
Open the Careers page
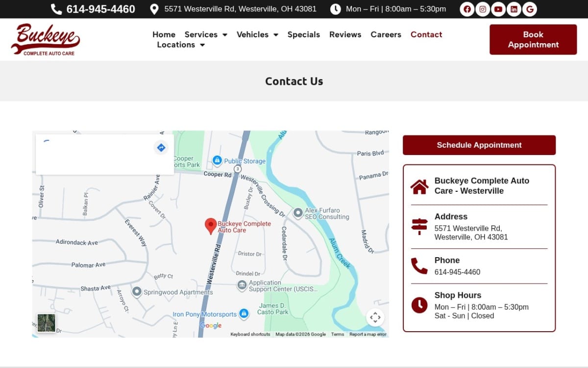[x=386, y=34]
